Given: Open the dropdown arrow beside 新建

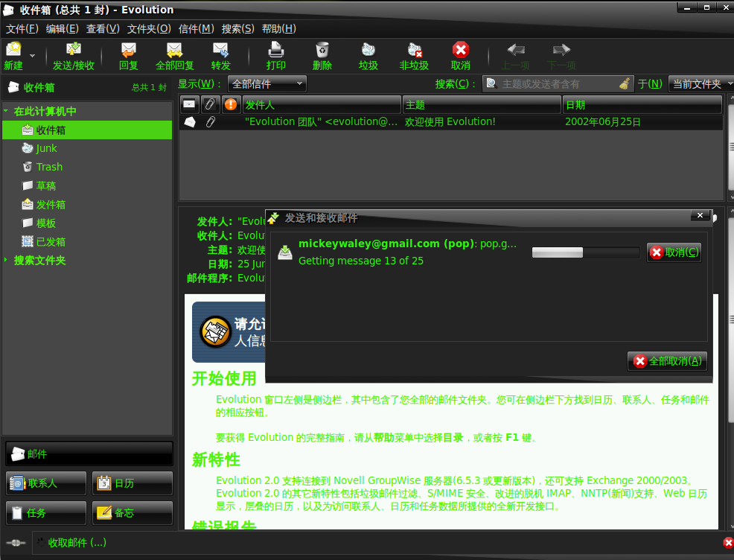Looking at the screenshot, I should (x=32, y=56).
